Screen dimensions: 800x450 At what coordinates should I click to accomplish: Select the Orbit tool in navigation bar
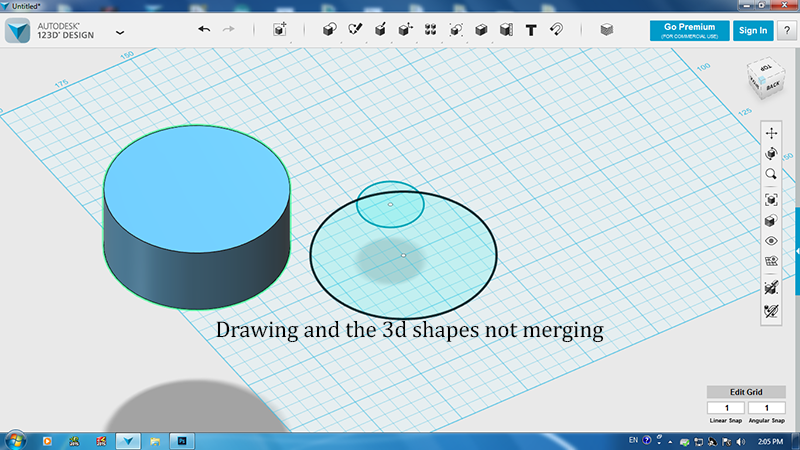tap(771, 154)
